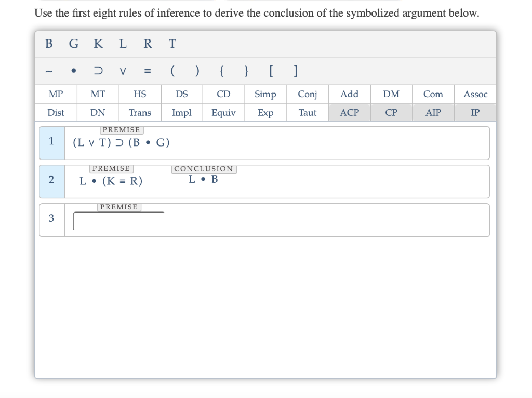Insert an opening parenthesis
This screenshot has height=398, width=532.
tap(172, 71)
